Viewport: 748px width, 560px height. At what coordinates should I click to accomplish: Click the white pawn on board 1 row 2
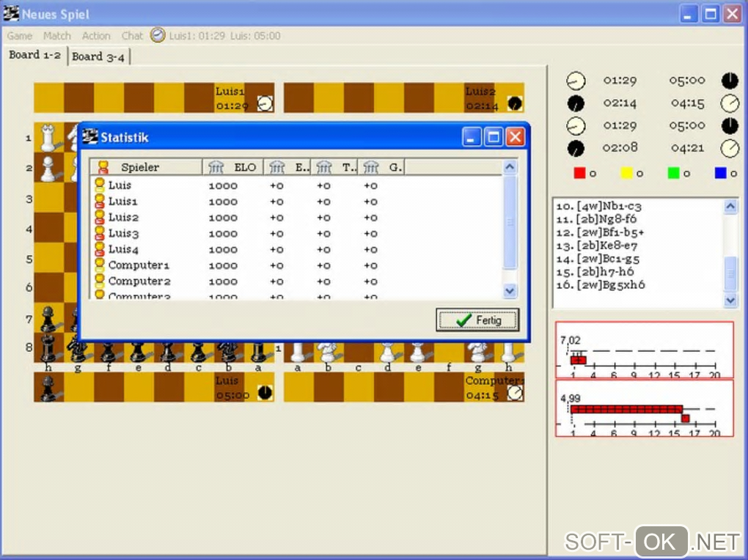48,169
